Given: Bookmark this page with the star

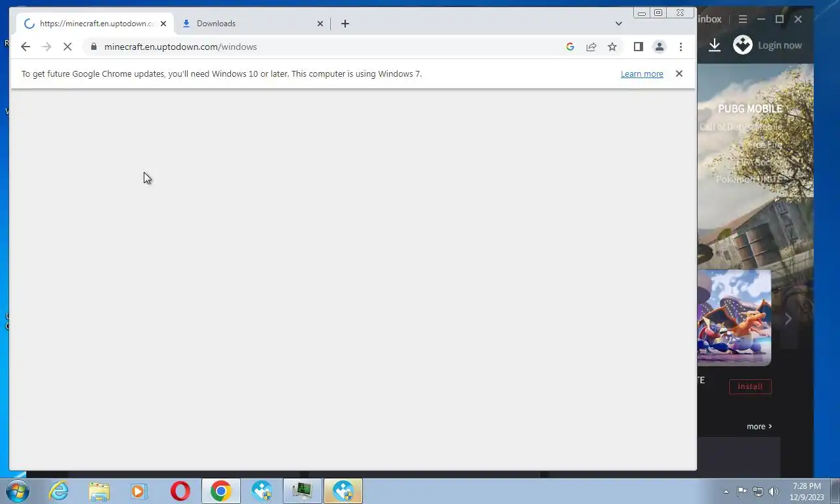Looking at the screenshot, I should point(612,47).
